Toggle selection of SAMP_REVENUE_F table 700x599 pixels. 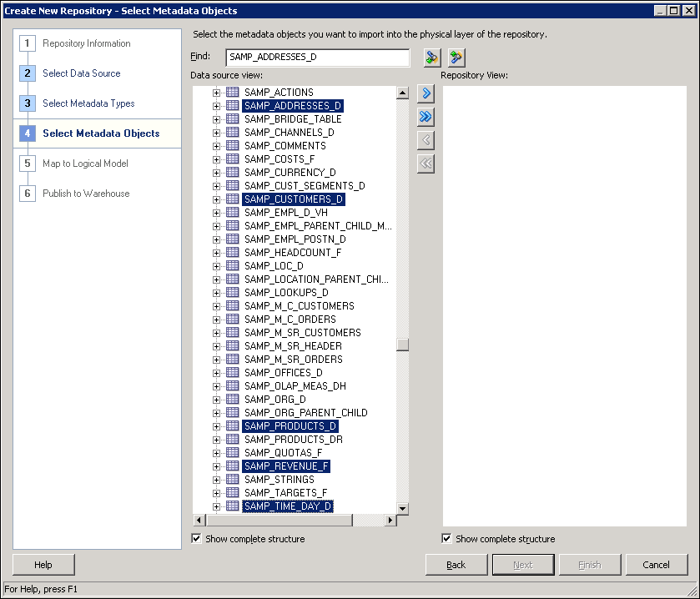[x=289, y=466]
